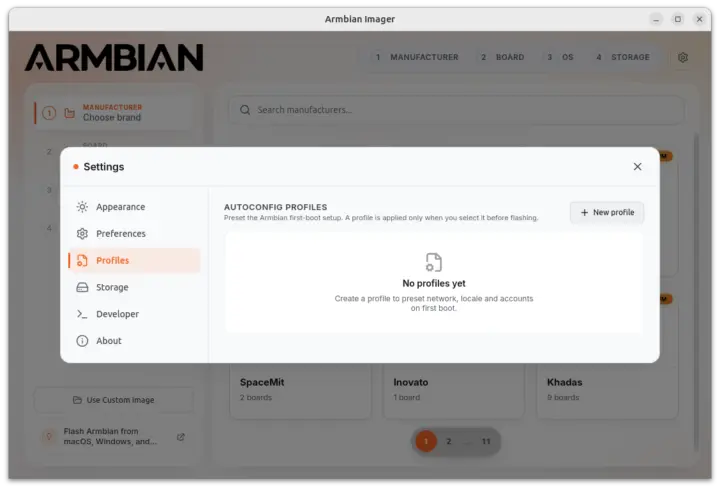The width and height of the screenshot is (720, 489).
Task: Click the Appearance sun icon
Action: coord(82,207)
